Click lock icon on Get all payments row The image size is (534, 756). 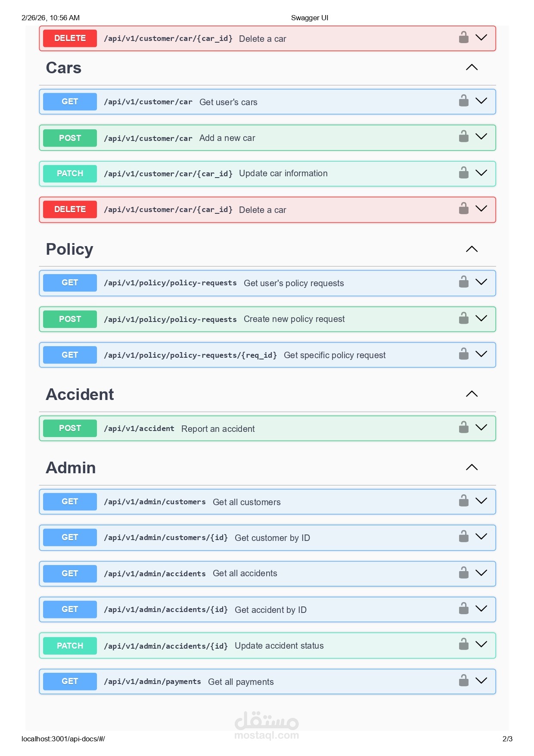coord(463,681)
